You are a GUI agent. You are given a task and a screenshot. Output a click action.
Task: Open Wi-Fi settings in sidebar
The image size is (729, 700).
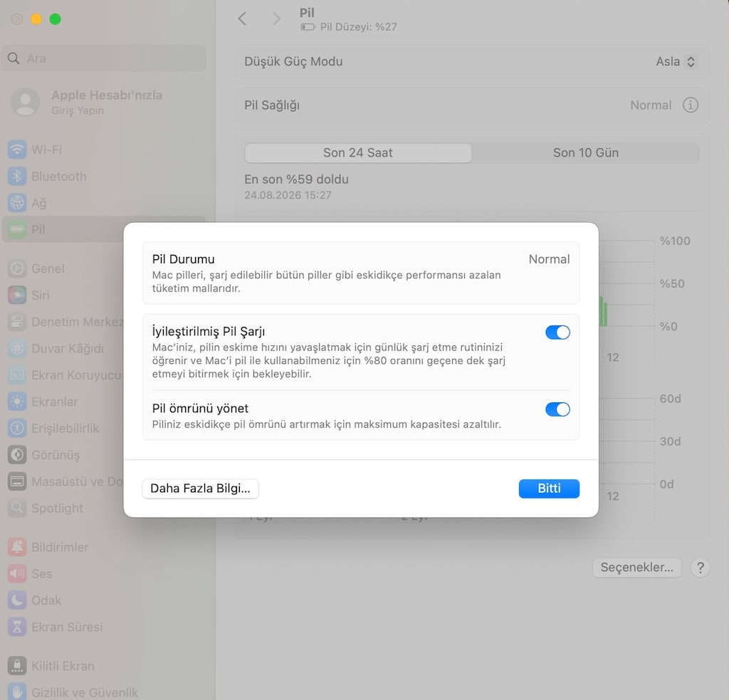[104, 150]
